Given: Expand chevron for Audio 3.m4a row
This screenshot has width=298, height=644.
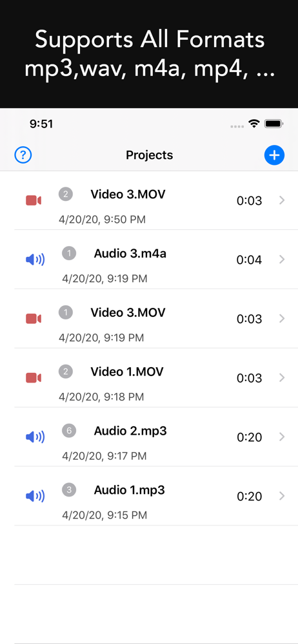Looking at the screenshot, I should coord(282,259).
